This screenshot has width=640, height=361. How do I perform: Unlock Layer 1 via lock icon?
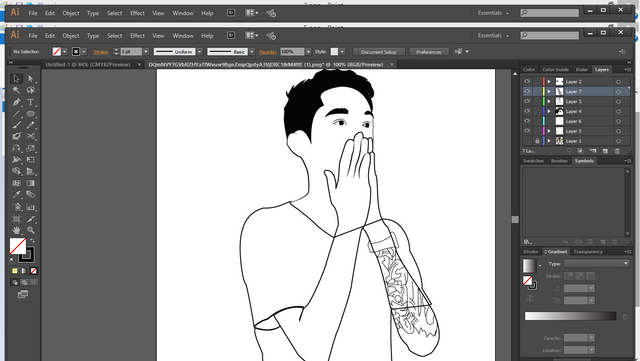pyautogui.click(x=537, y=141)
